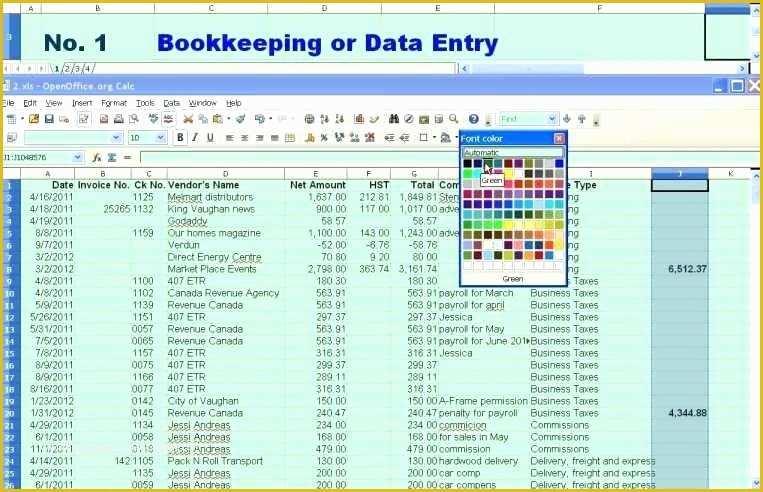Expand the Name Box dropdown arrow
Image resolution: width=763 pixels, height=492 pixels.
(x=77, y=157)
